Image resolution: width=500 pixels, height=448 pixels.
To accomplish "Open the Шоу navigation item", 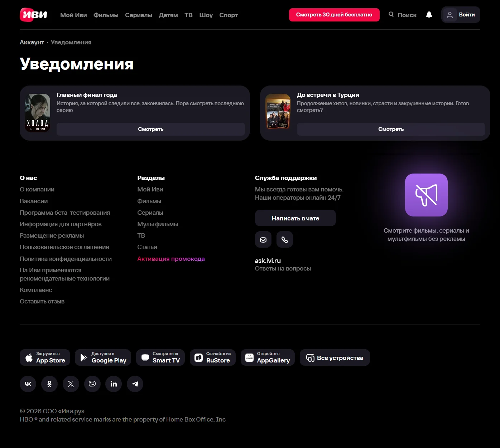I will tap(206, 15).
